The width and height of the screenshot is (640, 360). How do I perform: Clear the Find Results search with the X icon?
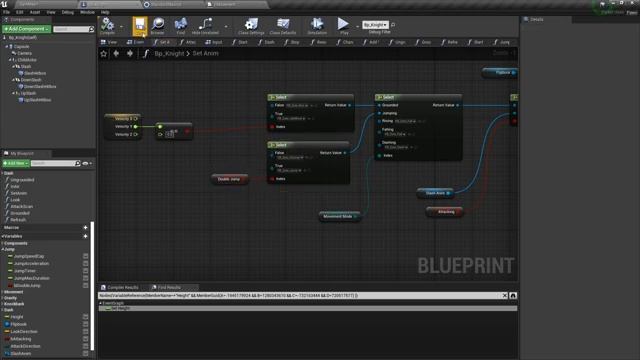pyautogui.click(x=504, y=295)
